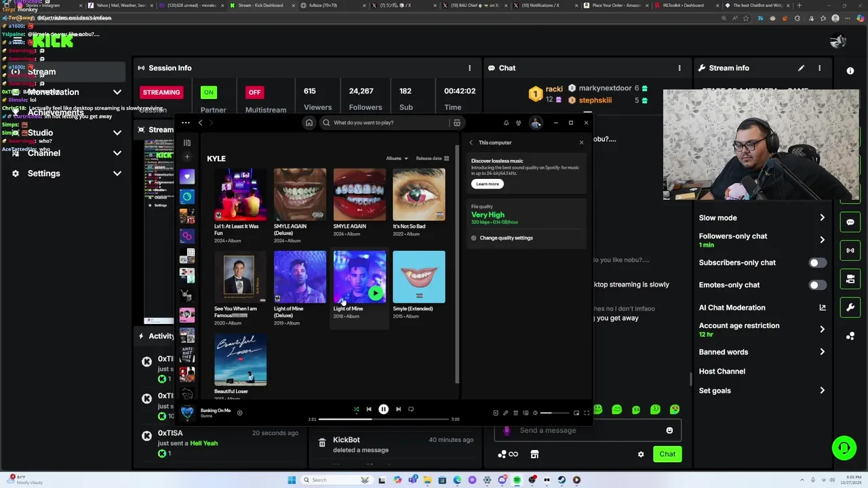Create a playlist with plus icon
This screenshot has height=488, width=868.
(187, 157)
